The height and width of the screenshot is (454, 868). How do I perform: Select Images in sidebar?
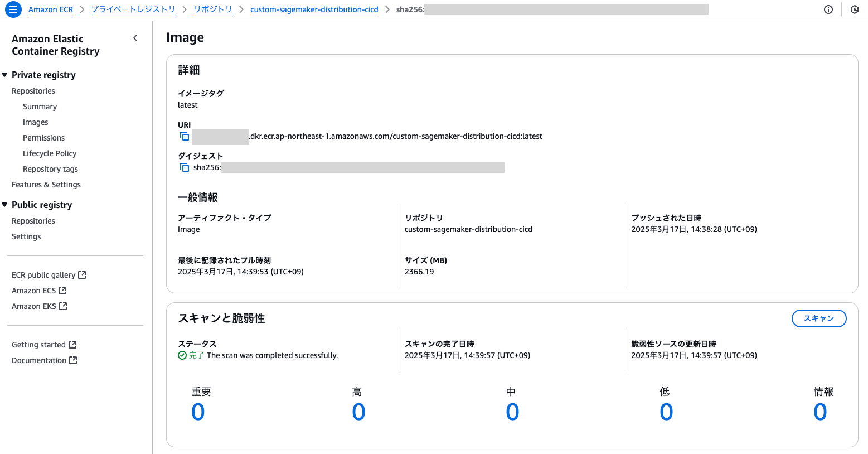coord(36,122)
